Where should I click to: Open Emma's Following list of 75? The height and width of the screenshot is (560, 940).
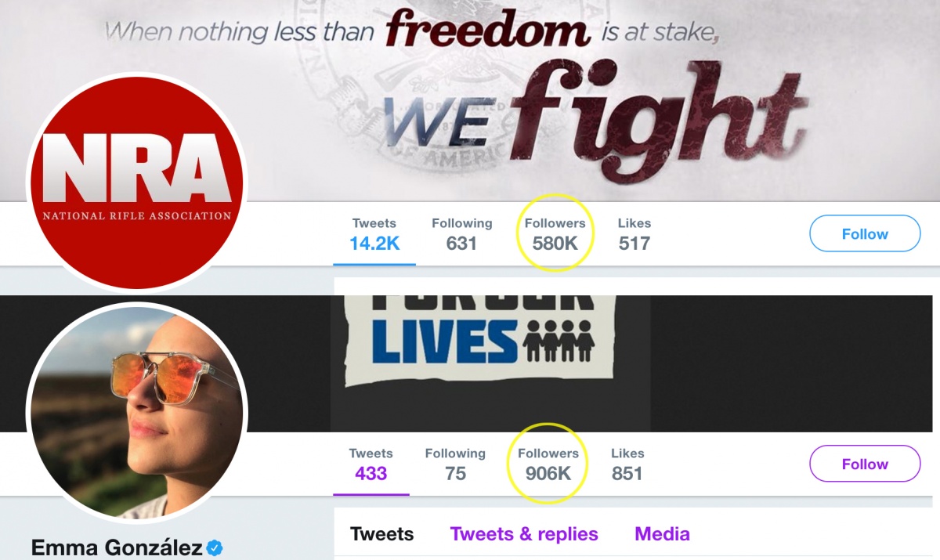tap(455, 464)
